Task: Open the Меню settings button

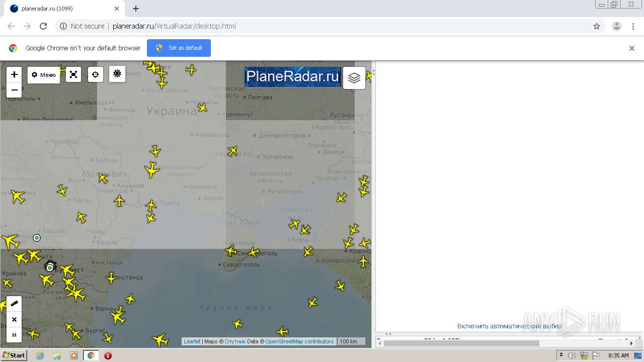Action: [x=44, y=75]
